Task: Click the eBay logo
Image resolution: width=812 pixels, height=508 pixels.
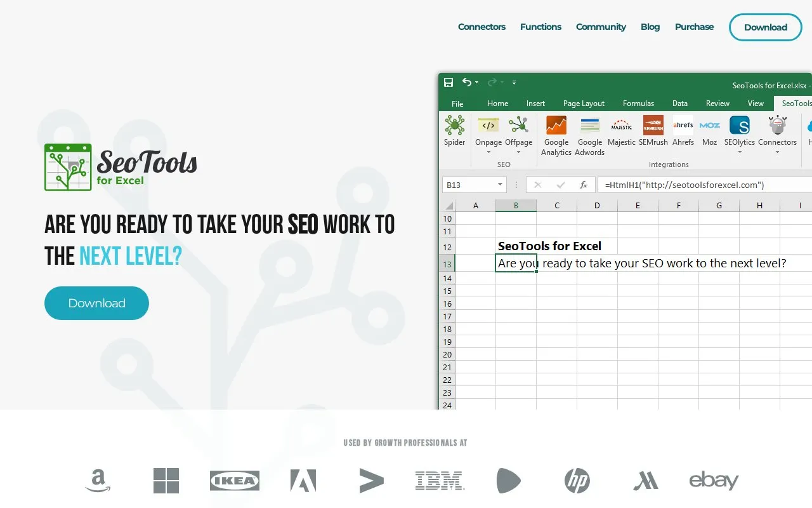Action: (714, 481)
